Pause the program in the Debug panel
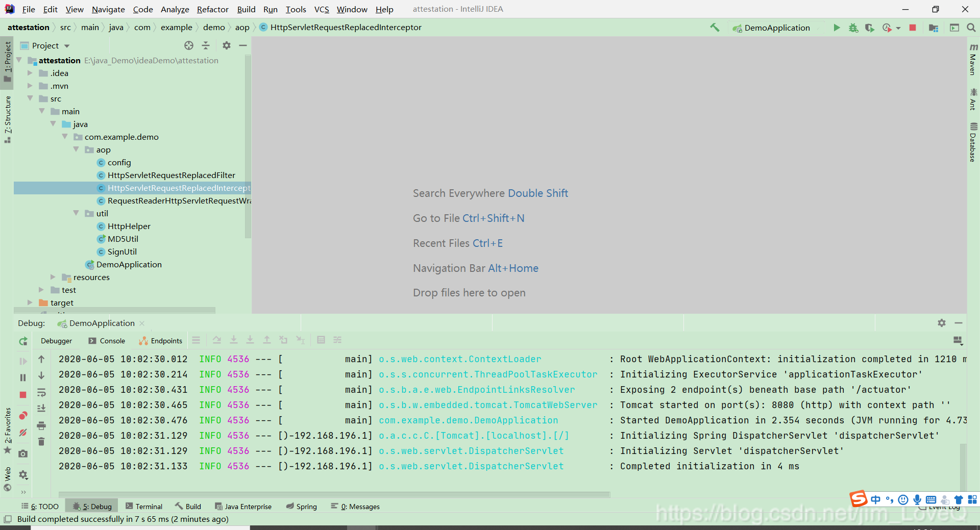This screenshot has width=980, height=530. (23, 377)
